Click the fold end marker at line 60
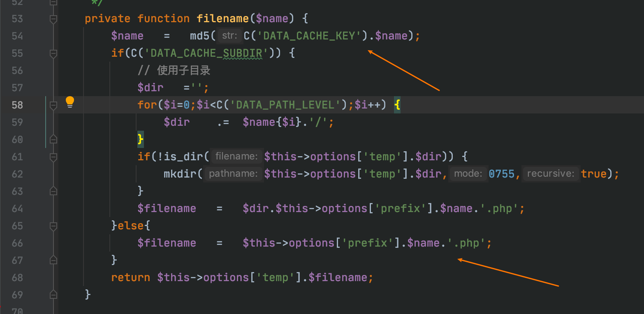Image resolution: width=644 pixels, height=314 pixels. [x=53, y=140]
